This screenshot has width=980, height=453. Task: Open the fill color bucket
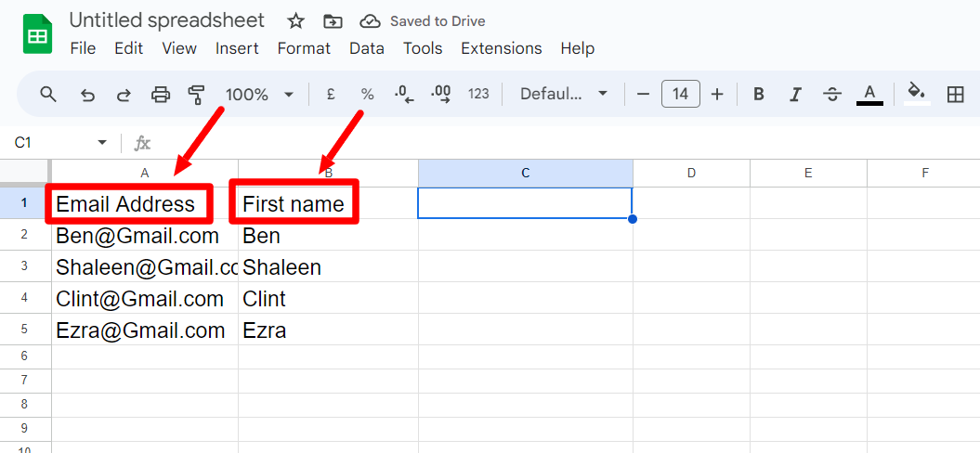(917, 93)
